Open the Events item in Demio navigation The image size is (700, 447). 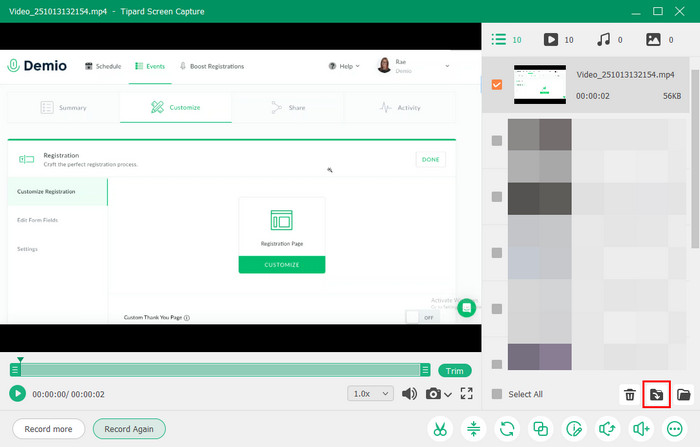point(150,66)
